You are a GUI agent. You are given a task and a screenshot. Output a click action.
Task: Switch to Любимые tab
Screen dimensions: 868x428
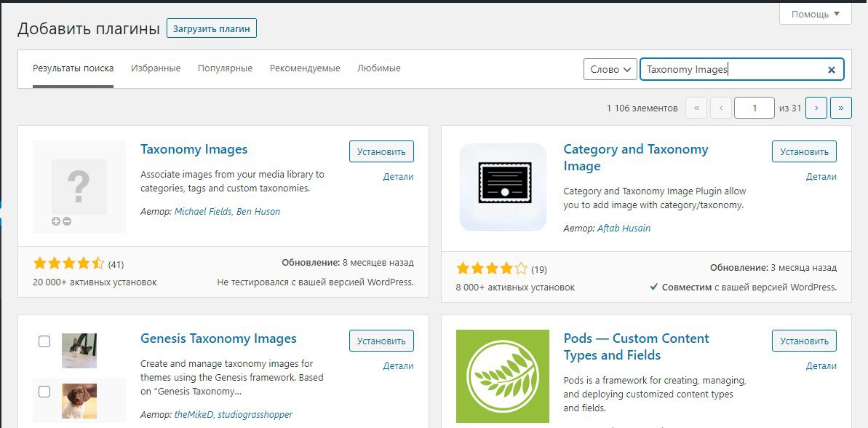(378, 68)
